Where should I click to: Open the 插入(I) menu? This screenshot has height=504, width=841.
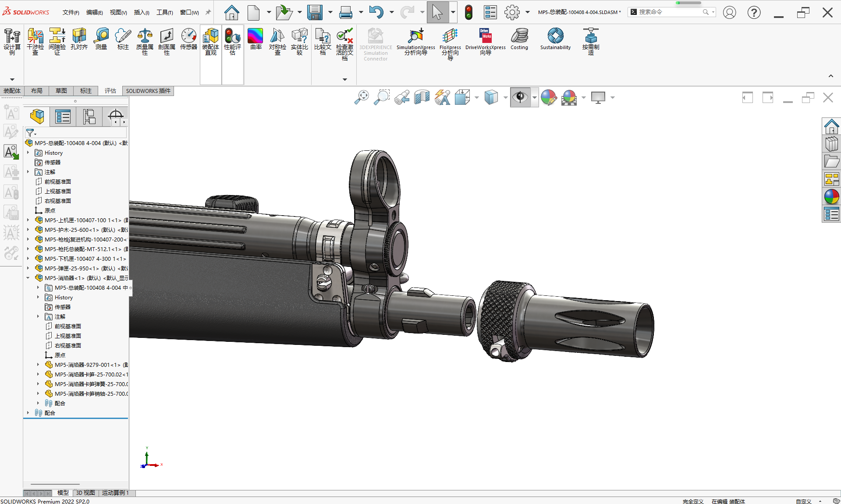click(x=141, y=12)
